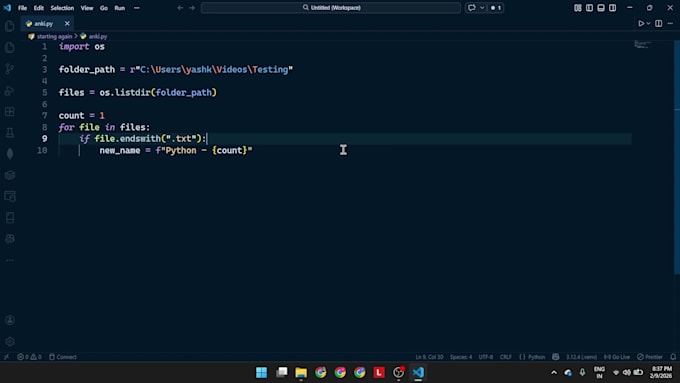The height and width of the screenshot is (383, 680).
Task: Click the Python file icon in breadcrumb
Action: tap(83, 36)
